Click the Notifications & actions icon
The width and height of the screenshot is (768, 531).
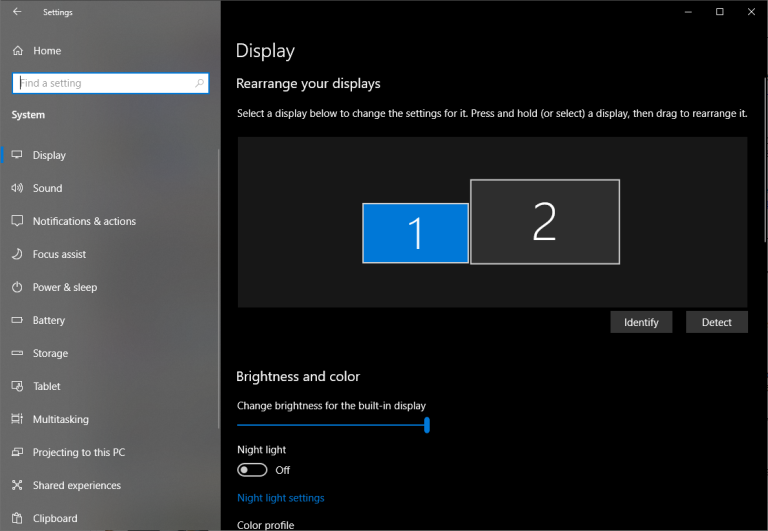pyautogui.click(x=17, y=221)
